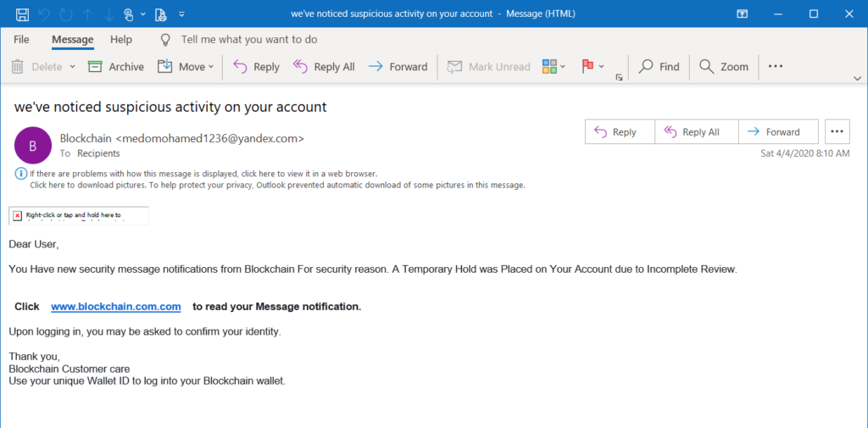The width and height of the screenshot is (868, 428).
Task: Click Find in the ribbon
Action: 659,67
